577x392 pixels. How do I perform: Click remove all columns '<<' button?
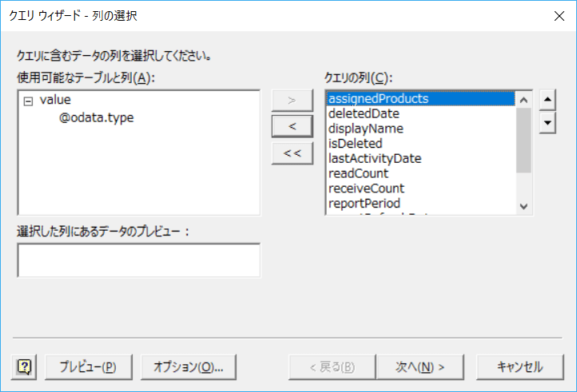[x=292, y=152]
